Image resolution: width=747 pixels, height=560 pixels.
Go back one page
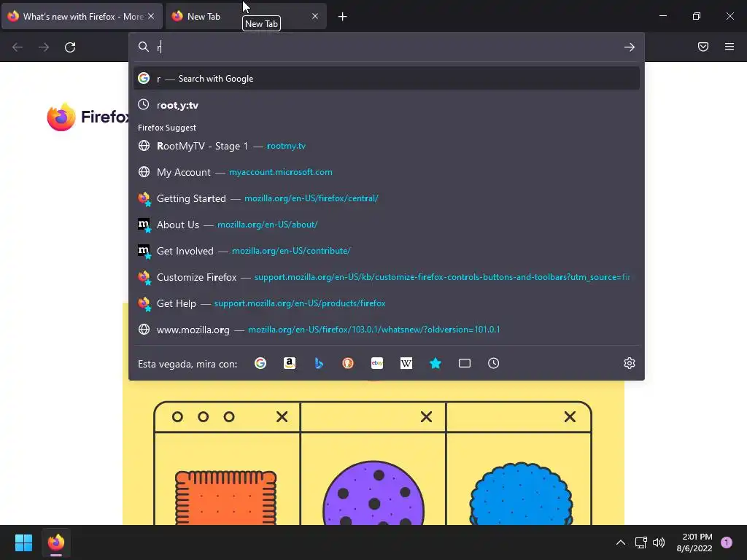18,47
